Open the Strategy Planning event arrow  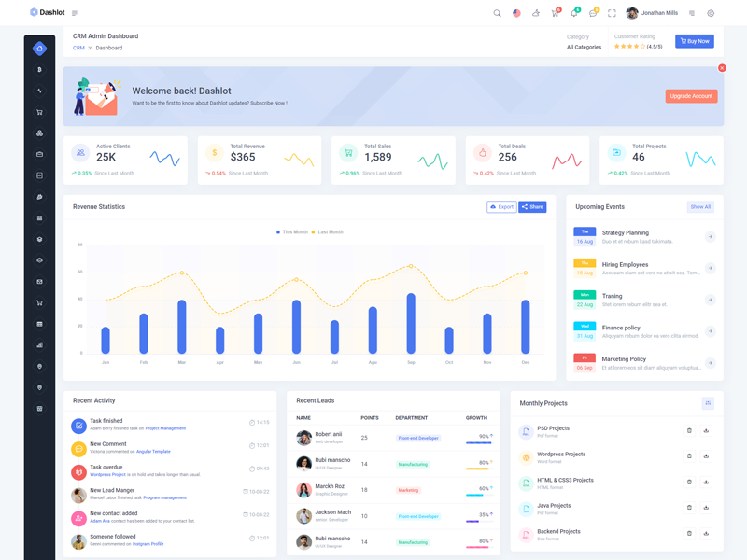[x=710, y=237]
